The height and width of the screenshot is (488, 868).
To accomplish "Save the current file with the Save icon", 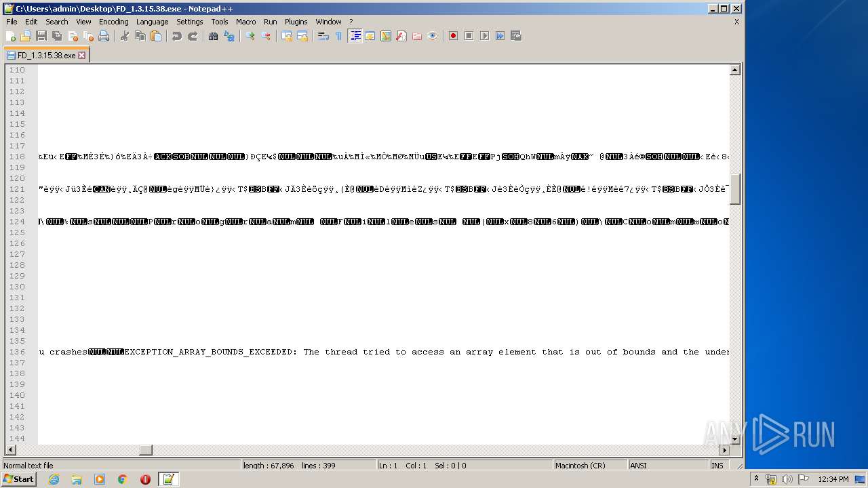I will [x=41, y=36].
